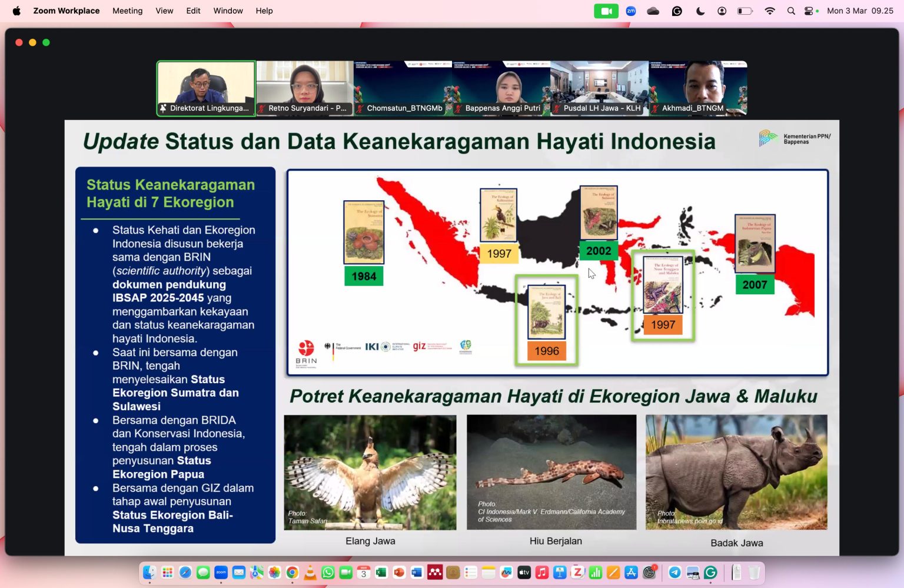Open the Meeting menu
The height and width of the screenshot is (588, 904).
pos(127,11)
